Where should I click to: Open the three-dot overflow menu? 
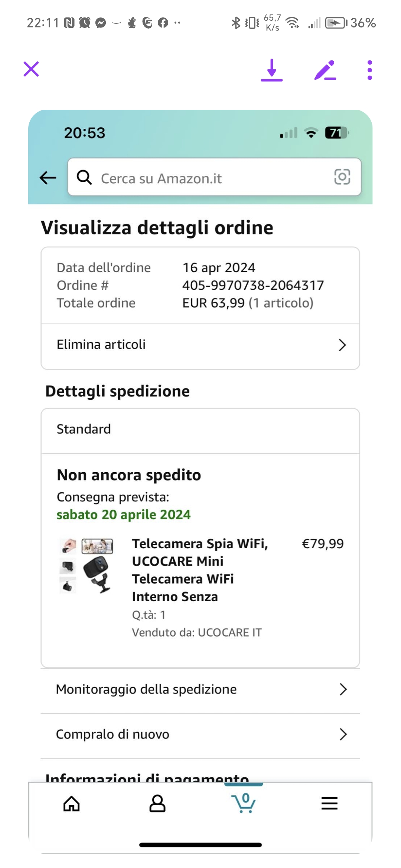(369, 70)
